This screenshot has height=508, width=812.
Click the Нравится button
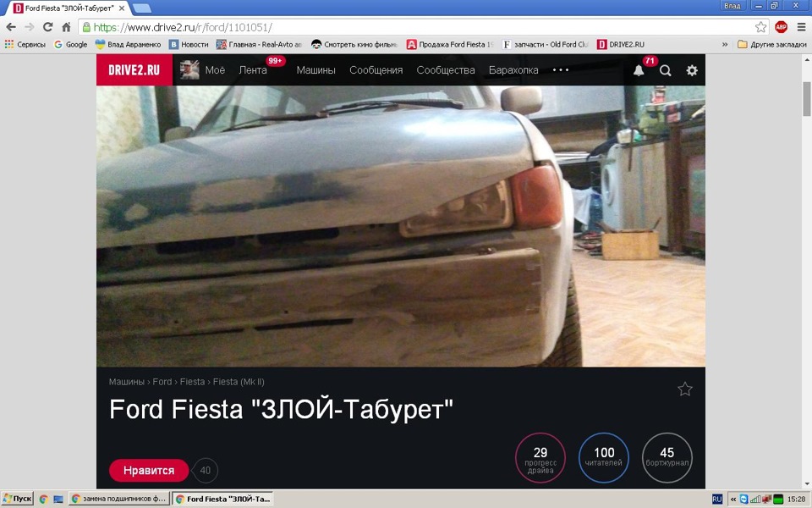pyautogui.click(x=149, y=471)
